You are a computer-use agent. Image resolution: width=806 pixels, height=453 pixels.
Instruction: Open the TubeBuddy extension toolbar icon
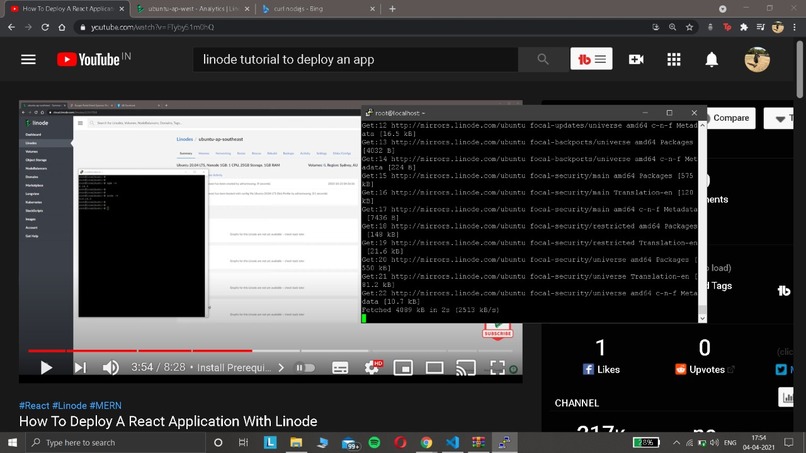point(727,27)
